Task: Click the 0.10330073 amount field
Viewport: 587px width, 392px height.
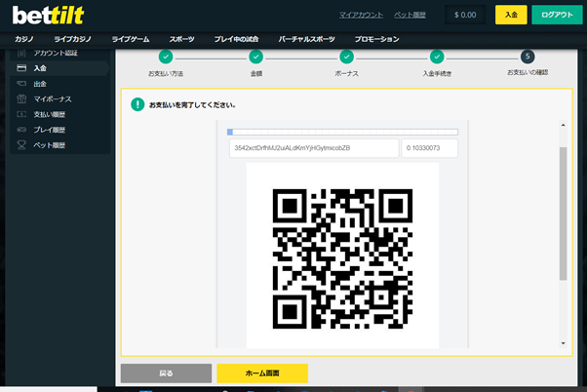Action: pyautogui.click(x=429, y=148)
